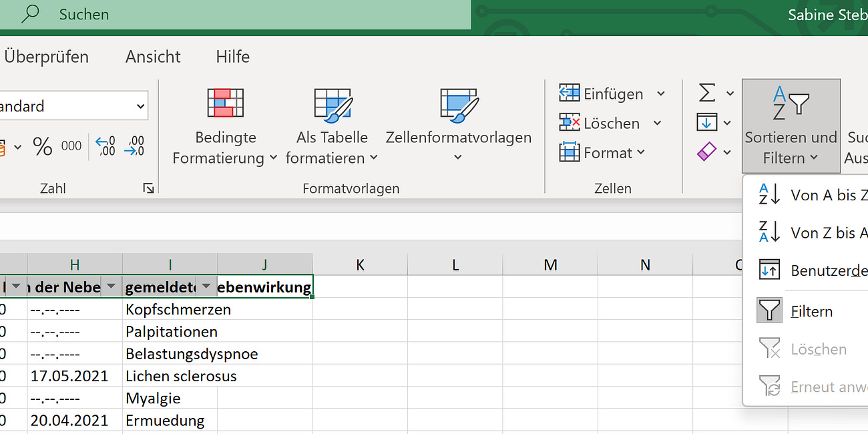Select the cell with date 17.05.2021
This screenshot has width=868, height=434.
tap(75, 376)
